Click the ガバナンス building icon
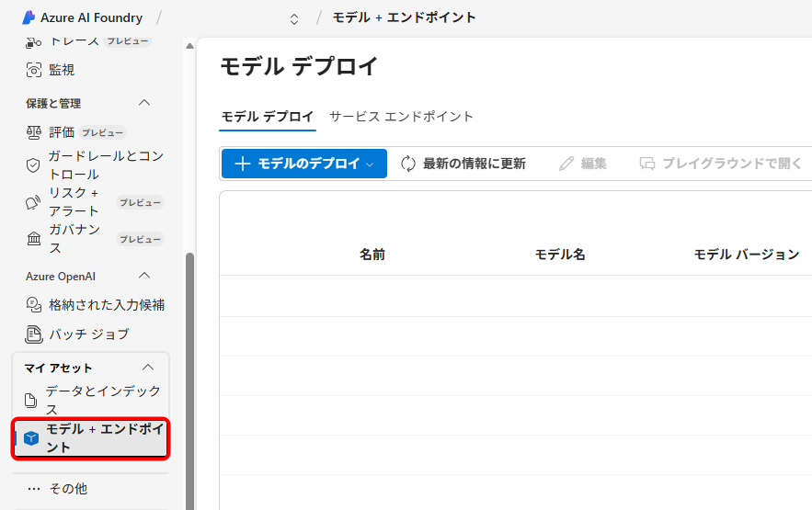 [x=34, y=239]
